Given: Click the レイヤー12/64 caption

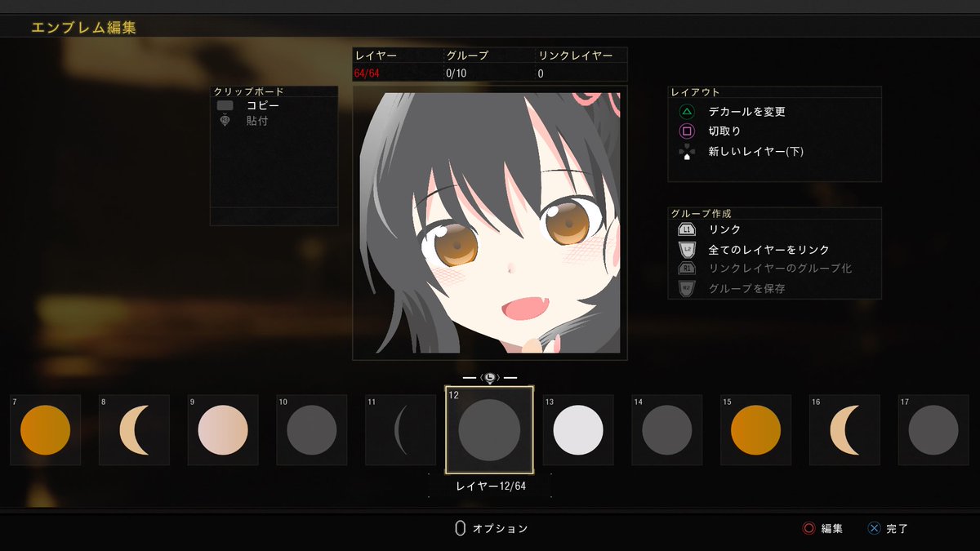Looking at the screenshot, I should [x=490, y=487].
